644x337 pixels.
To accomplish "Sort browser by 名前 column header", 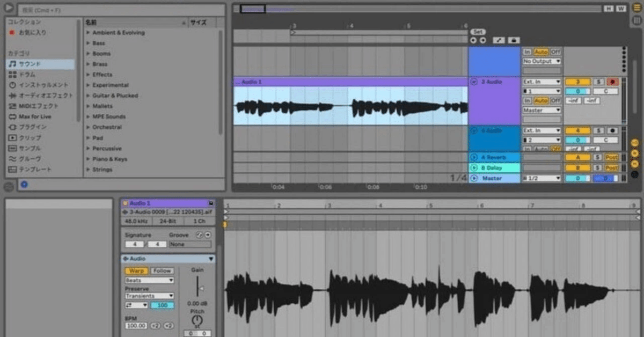I will point(135,23).
